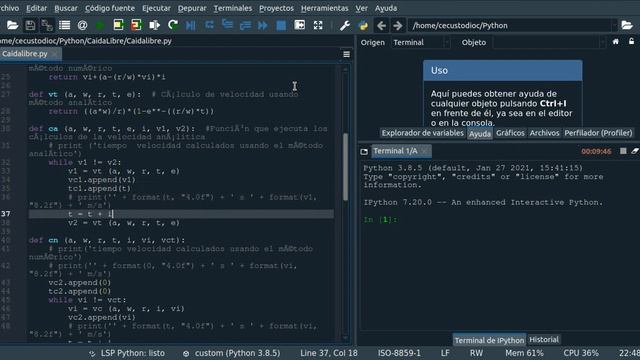Start debugging with the Debug file icon

(191, 25)
